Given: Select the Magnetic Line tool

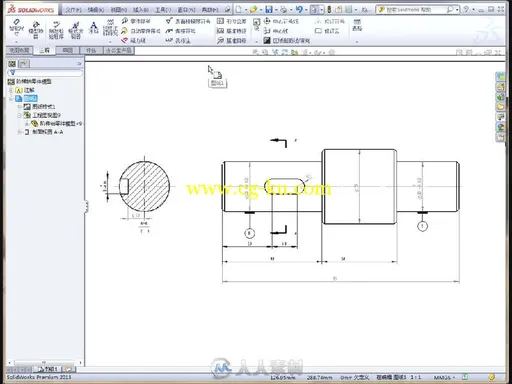Looking at the screenshot, I should pyautogui.click(x=133, y=41).
